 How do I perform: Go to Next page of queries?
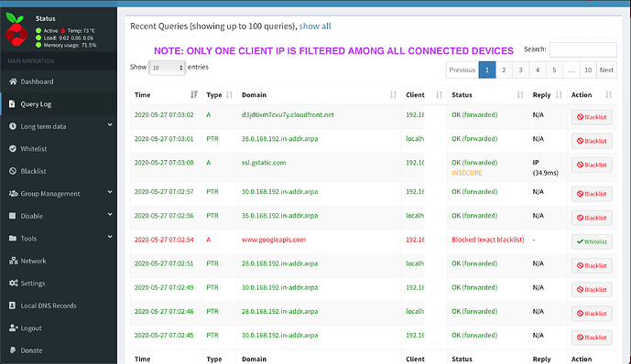point(606,70)
